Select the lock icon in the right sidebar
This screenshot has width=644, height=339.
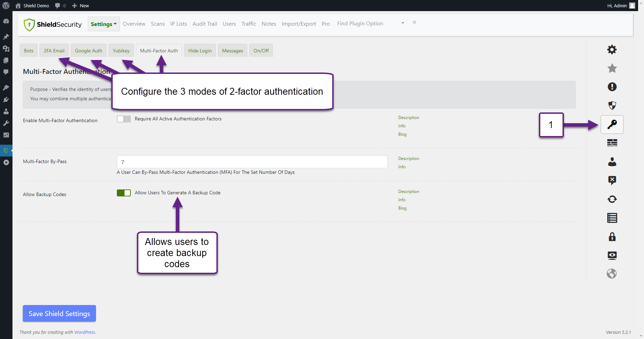[612, 237]
